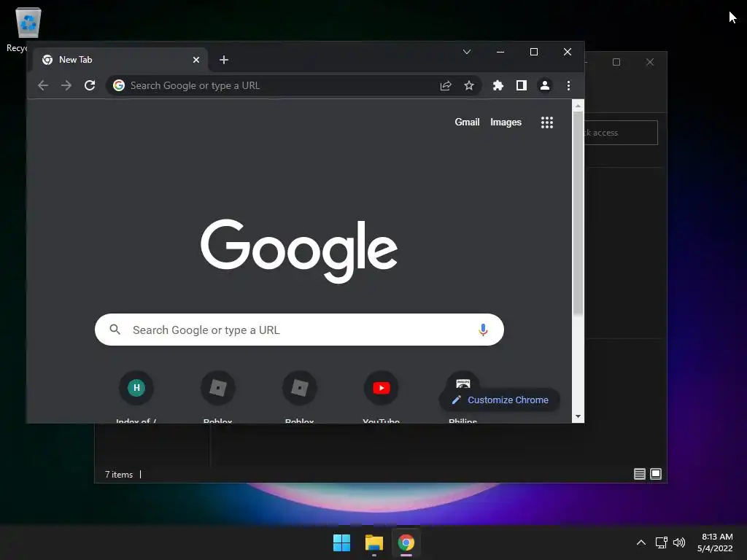
Task: Open the YouTube shortcut
Action: (381, 396)
